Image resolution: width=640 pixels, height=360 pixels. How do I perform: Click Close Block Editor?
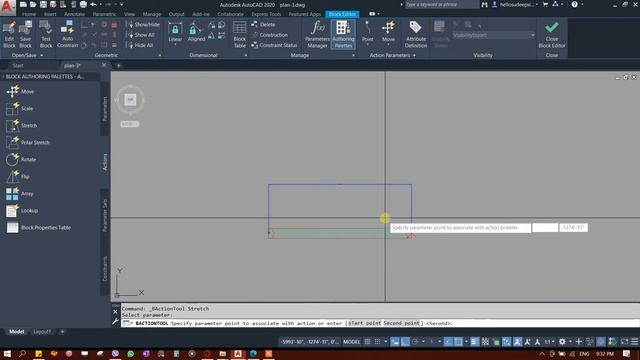coord(551,35)
